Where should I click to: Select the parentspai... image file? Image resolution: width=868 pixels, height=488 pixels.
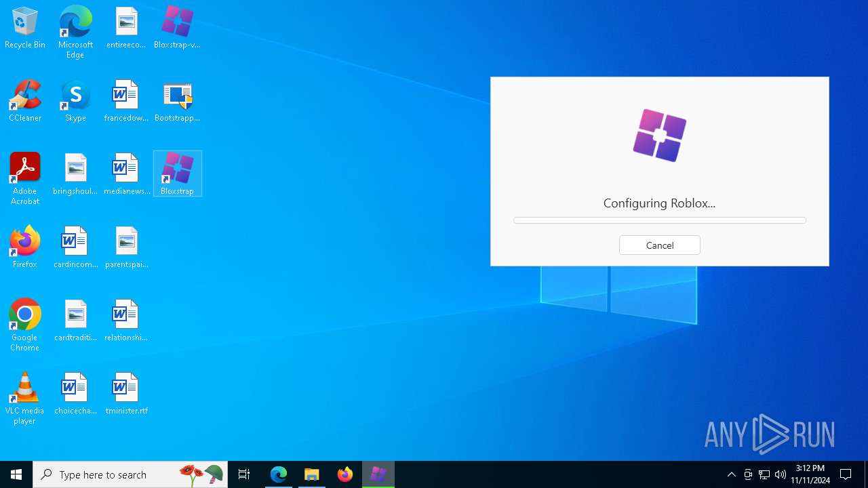126,248
